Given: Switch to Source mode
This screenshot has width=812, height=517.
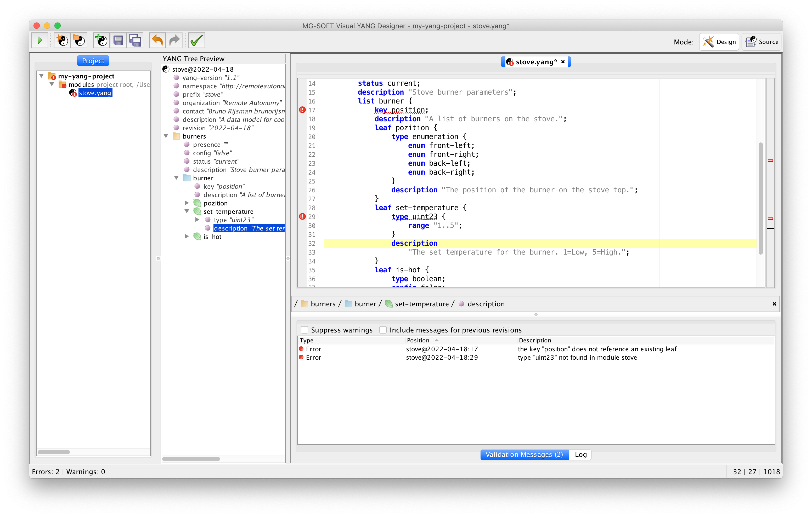Looking at the screenshot, I should [x=762, y=42].
